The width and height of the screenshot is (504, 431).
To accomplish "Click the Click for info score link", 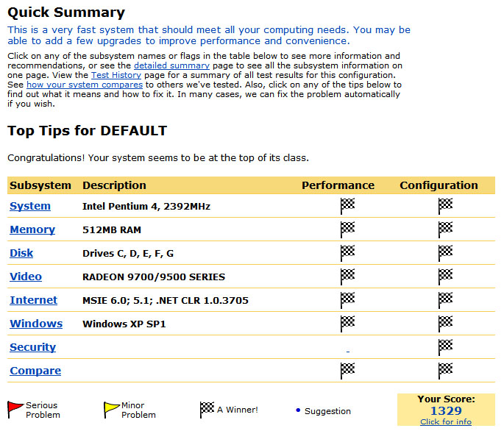I will pos(446,421).
